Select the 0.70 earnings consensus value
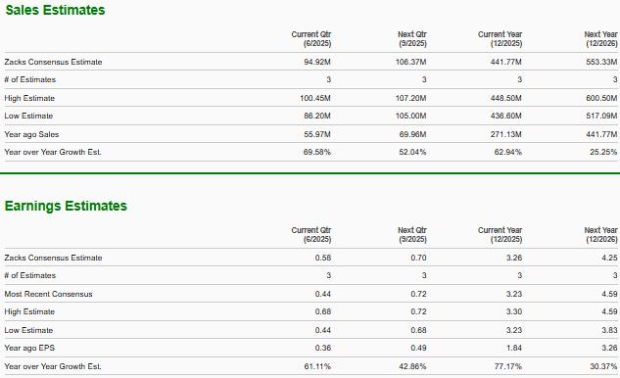This screenshot has height=378, width=620. [418, 258]
